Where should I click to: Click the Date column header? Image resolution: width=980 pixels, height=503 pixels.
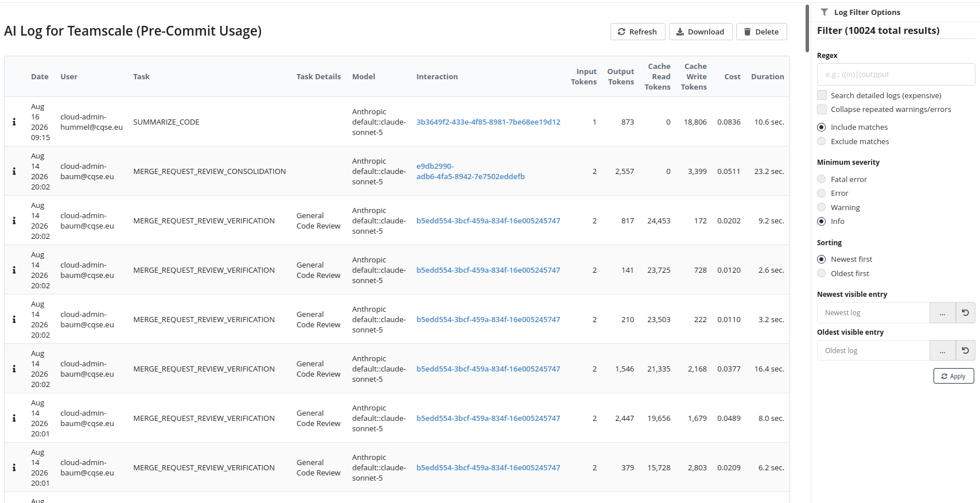pyautogui.click(x=40, y=76)
